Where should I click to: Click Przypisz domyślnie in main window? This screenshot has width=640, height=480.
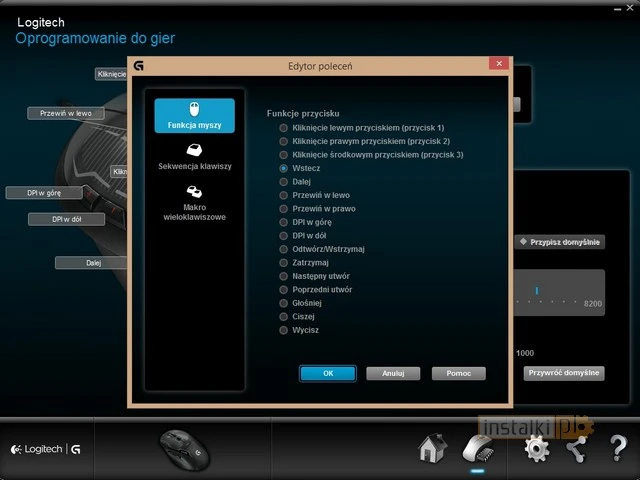click(x=560, y=242)
